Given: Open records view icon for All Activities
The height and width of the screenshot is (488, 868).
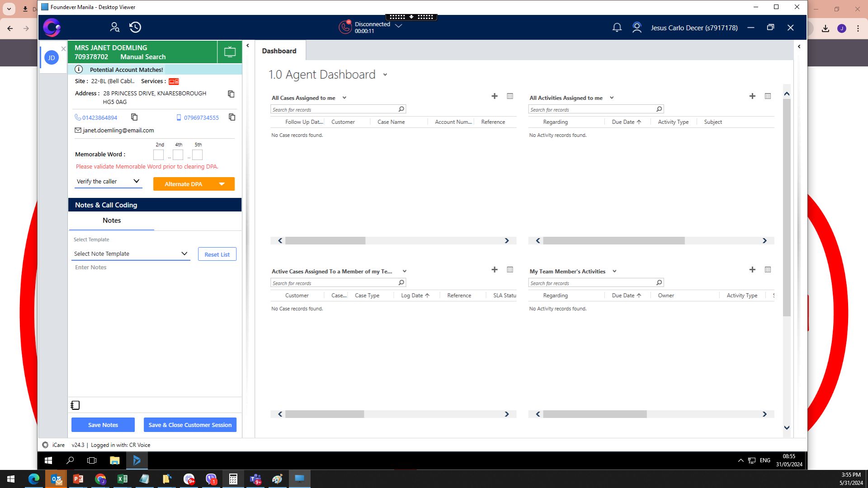Looking at the screenshot, I should (768, 96).
